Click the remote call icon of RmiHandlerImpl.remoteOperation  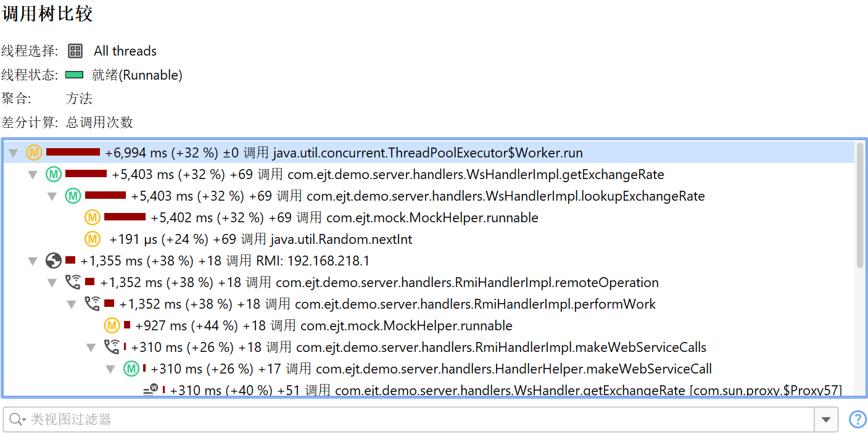73,283
